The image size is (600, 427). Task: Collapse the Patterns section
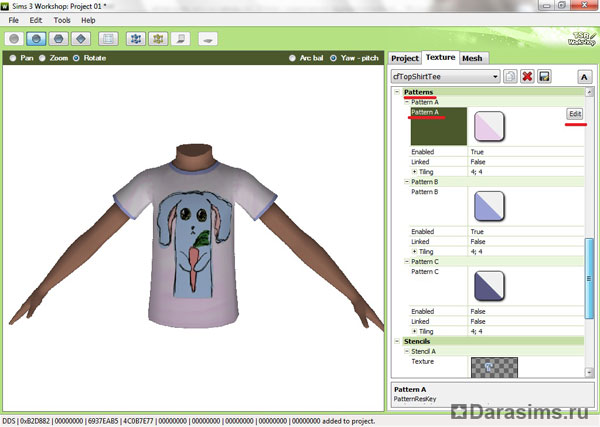(x=397, y=92)
